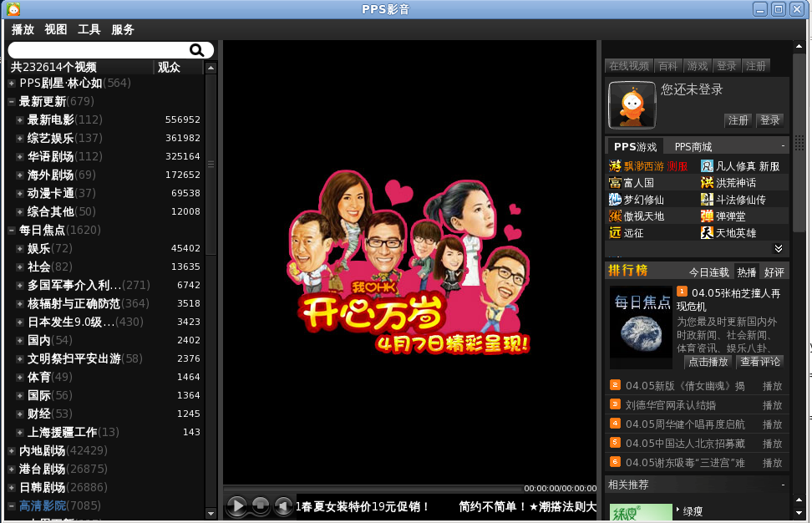Collapse the 每日焦点 tree node
Viewport: 812px width, 523px height.
click(x=11, y=230)
